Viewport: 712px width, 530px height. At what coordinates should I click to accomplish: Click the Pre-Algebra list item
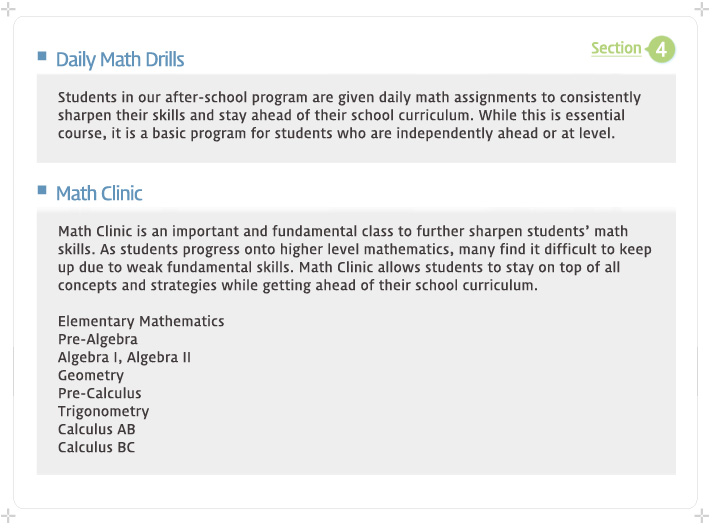click(x=98, y=340)
